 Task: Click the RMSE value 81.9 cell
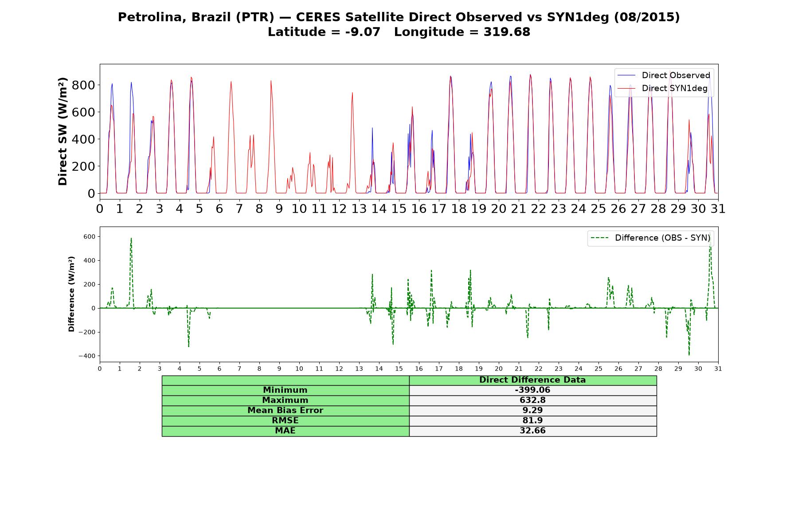(533, 421)
